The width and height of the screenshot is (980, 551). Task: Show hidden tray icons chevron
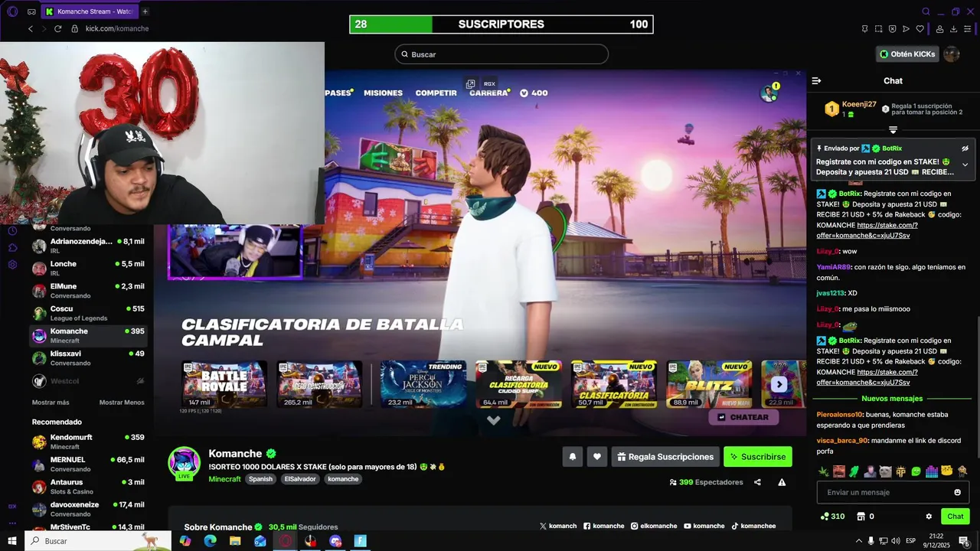858,541
